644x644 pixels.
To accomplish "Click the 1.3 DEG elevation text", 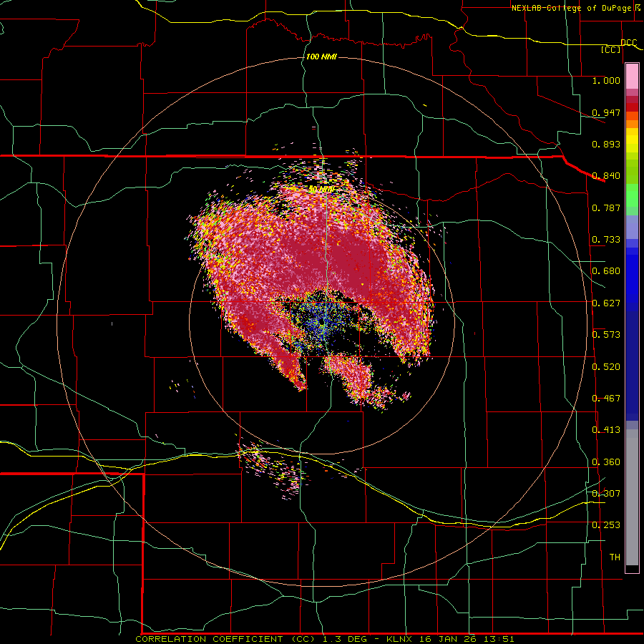I will click(x=346, y=639).
